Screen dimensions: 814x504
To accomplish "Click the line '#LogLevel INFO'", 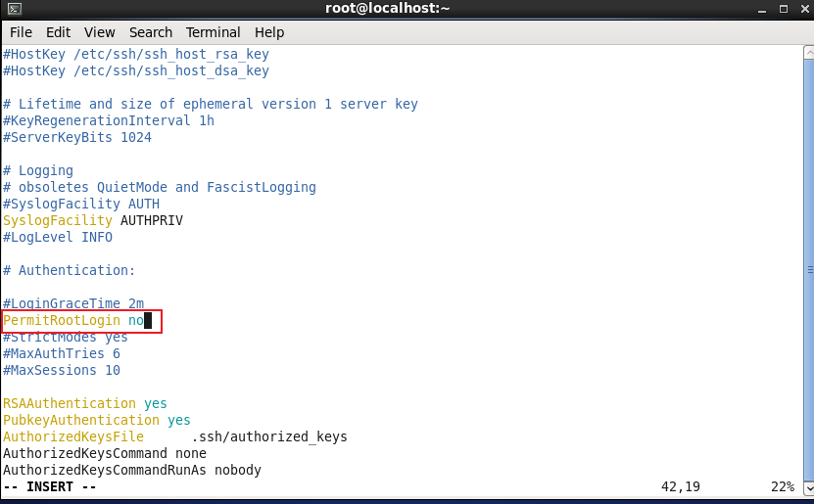I will tap(58, 237).
